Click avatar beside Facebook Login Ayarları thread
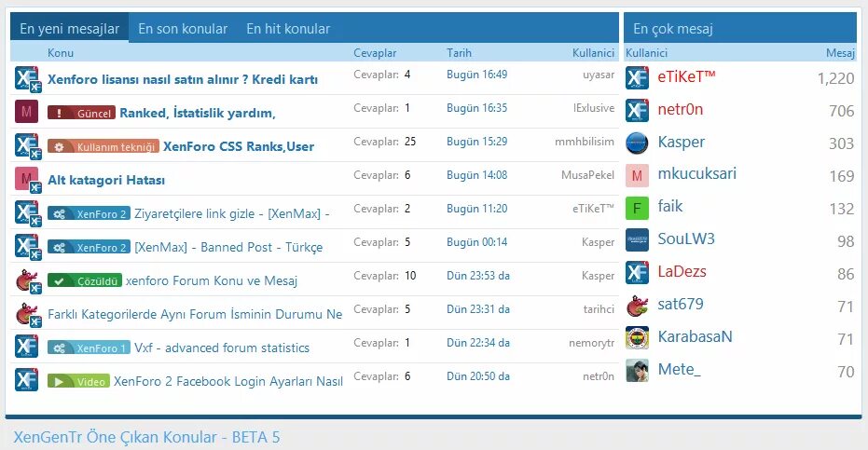 pyautogui.click(x=26, y=380)
